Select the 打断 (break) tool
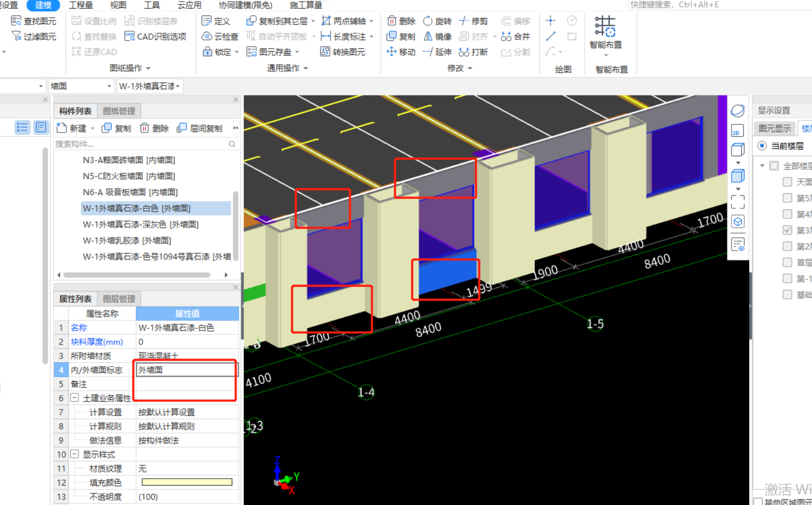 pos(473,52)
